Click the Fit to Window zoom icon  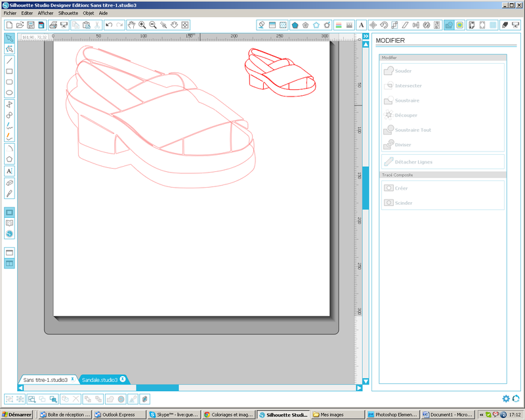click(185, 25)
